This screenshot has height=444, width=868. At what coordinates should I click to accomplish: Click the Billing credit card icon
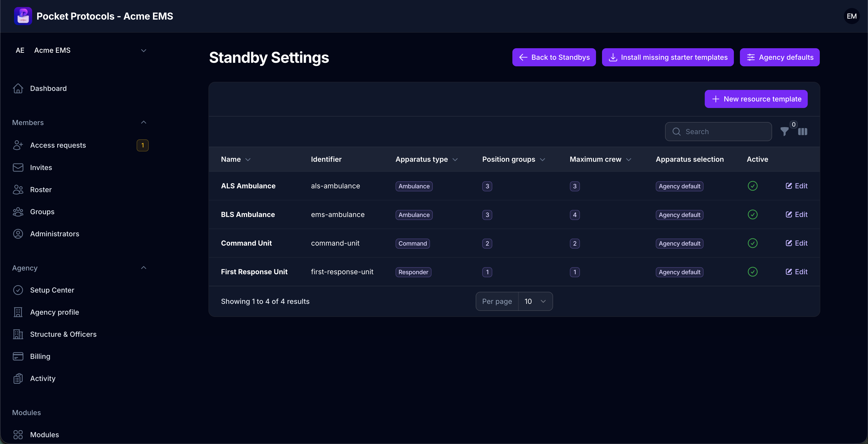click(x=18, y=356)
